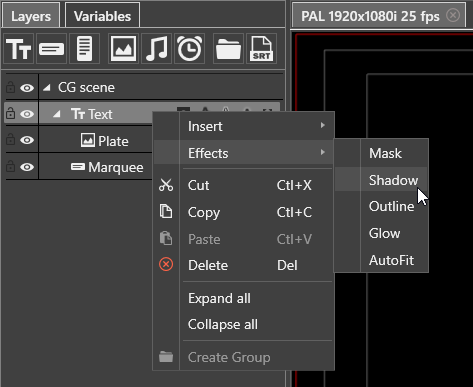Toggle visibility of Text layer

(x=27, y=114)
